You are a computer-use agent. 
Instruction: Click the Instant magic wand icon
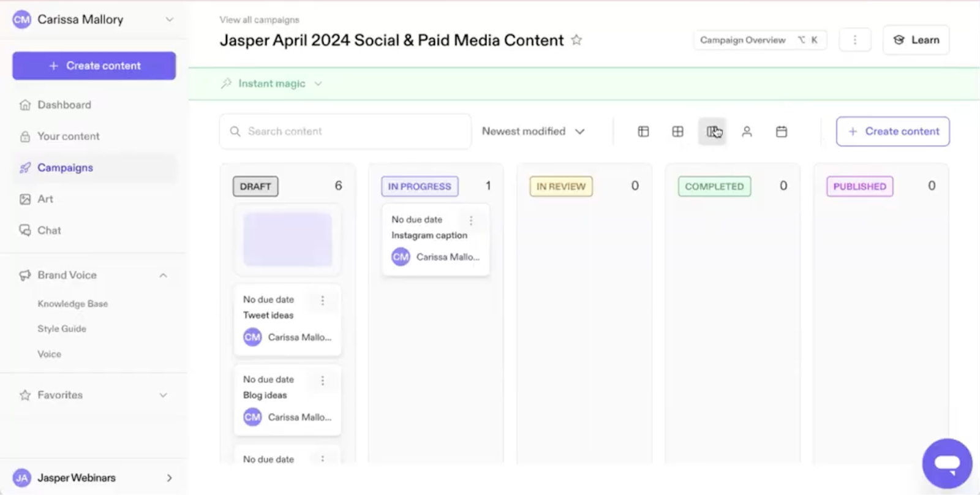tap(226, 83)
